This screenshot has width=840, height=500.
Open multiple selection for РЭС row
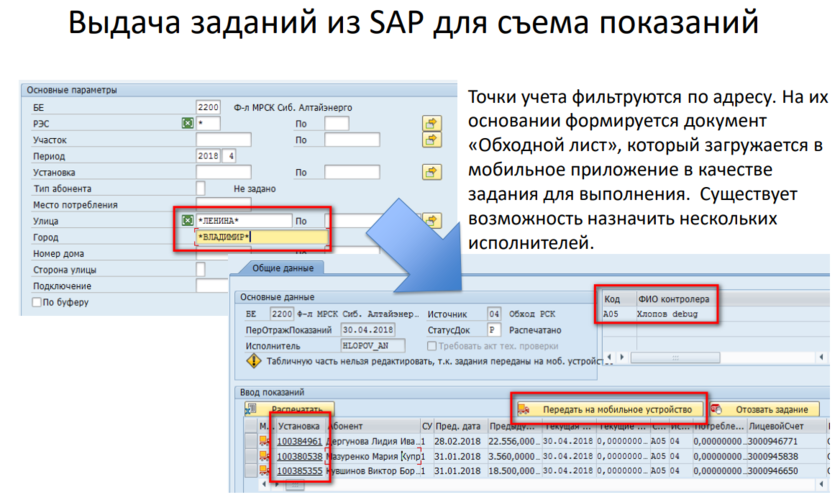point(431,123)
